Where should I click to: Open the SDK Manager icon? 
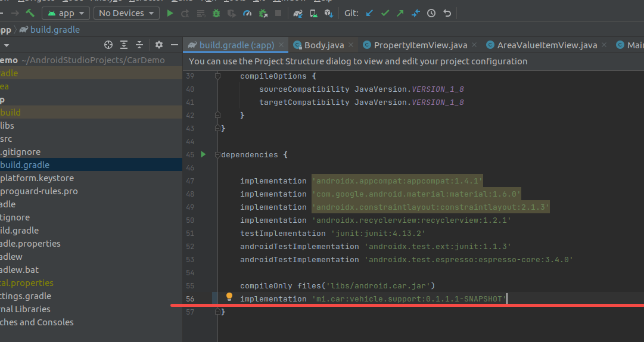pos(329,13)
